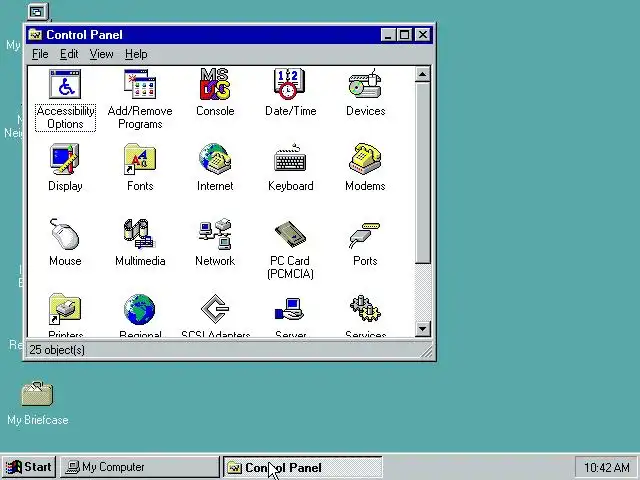This screenshot has width=640, height=480.
Task: Open the Start menu
Action: coord(29,467)
